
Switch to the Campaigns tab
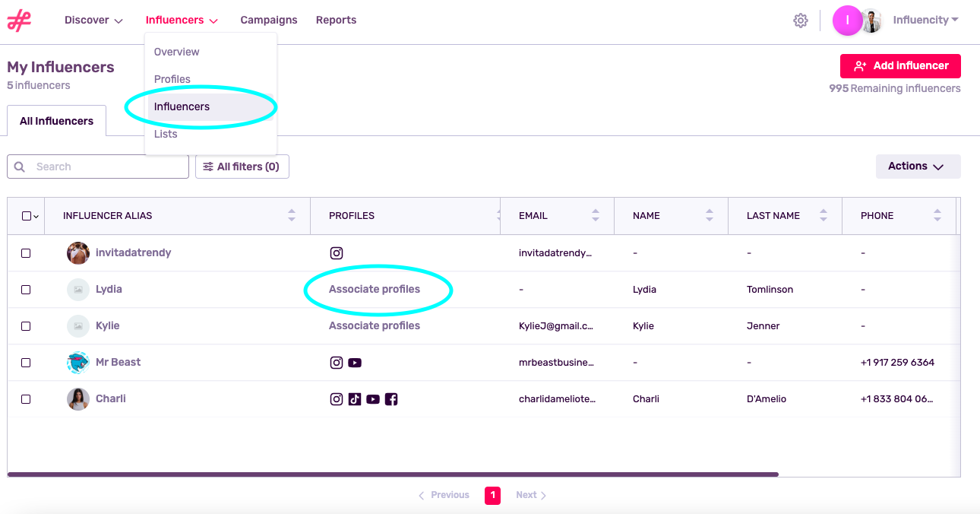click(268, 20)
